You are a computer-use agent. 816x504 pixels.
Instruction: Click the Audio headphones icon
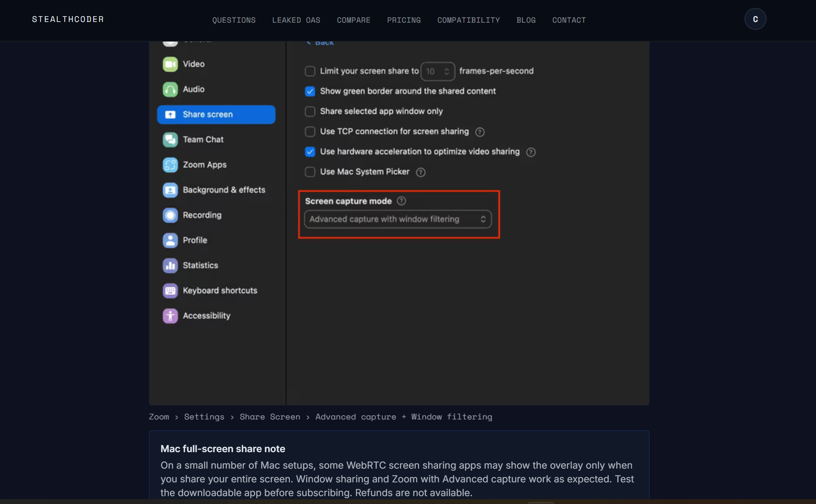click(x=170, y=89)
